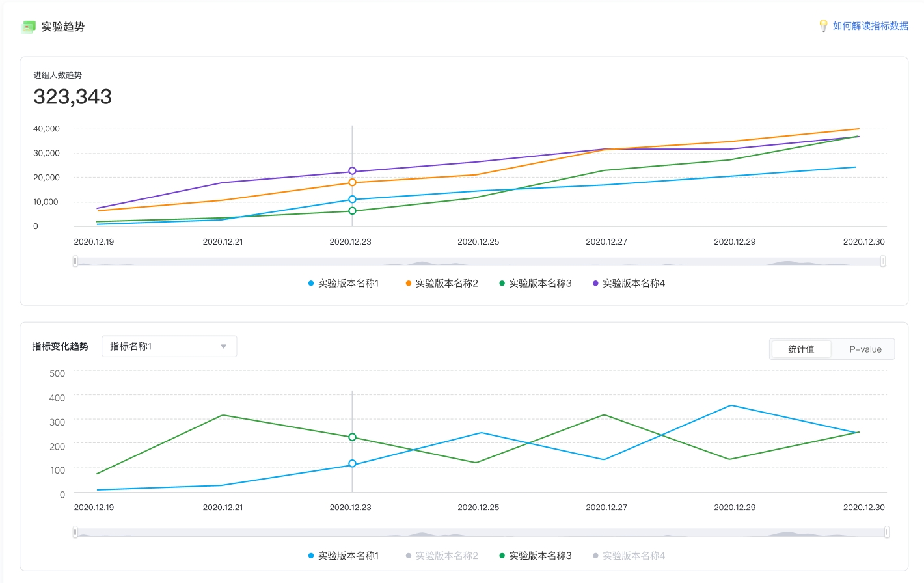
Task: Click right handle of top chart range slider
Action: [883, 262]
